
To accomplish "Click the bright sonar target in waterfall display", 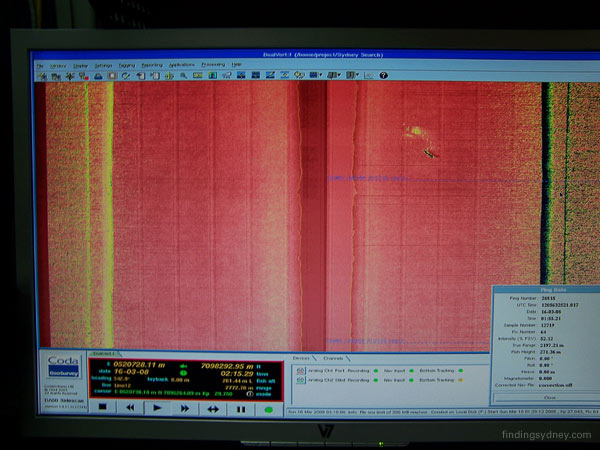I will (x=416, y=132).
